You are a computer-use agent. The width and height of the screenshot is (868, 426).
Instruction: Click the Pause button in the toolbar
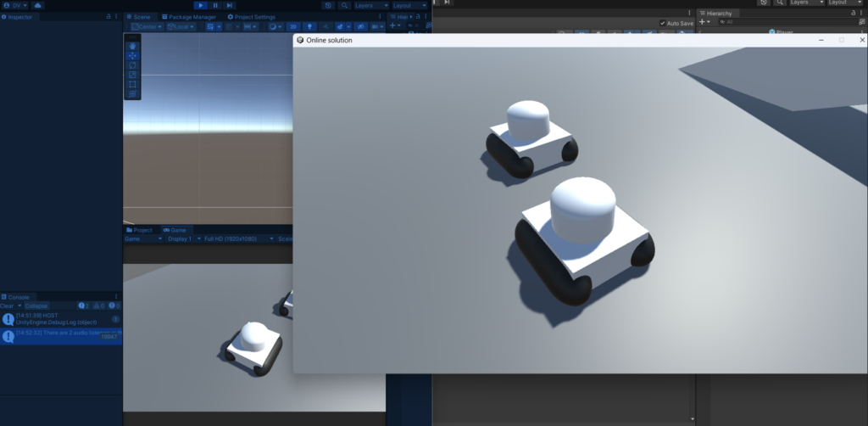coord(215,5)
